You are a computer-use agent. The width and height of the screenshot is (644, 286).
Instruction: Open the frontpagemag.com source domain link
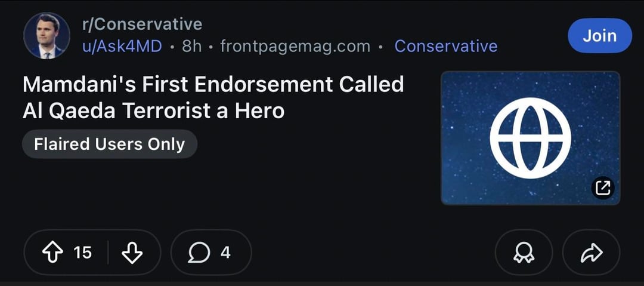(295, 46)
